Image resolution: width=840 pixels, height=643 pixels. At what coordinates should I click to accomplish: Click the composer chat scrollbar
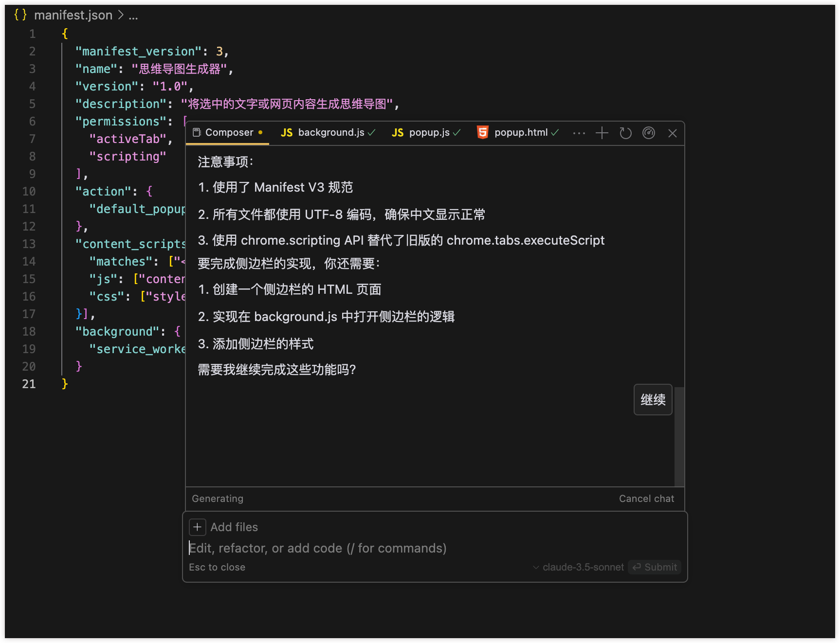coord(679,436)
